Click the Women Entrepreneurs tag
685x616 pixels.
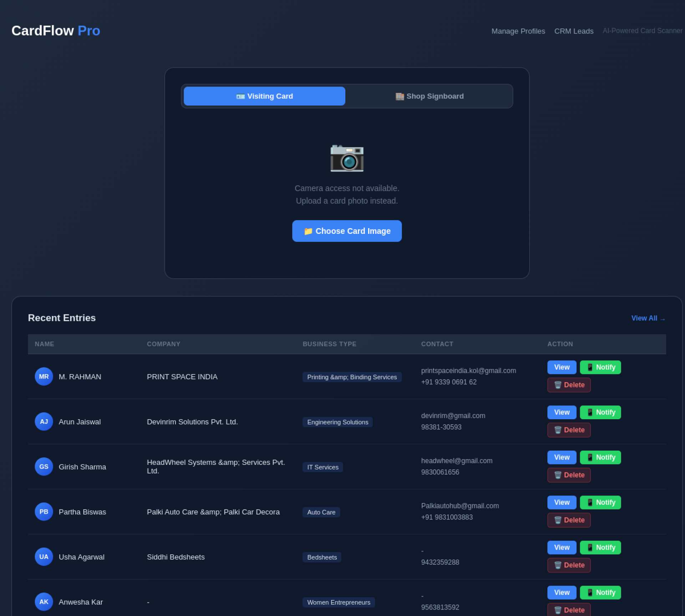pos(339,602)
